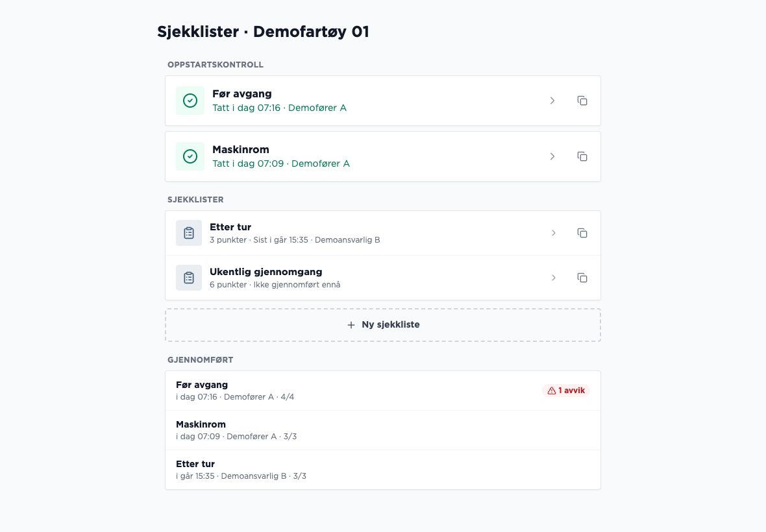Click clipboard icon beside Etter tur
The width and height of the screenshot is (766, 532).
(188, 233)
